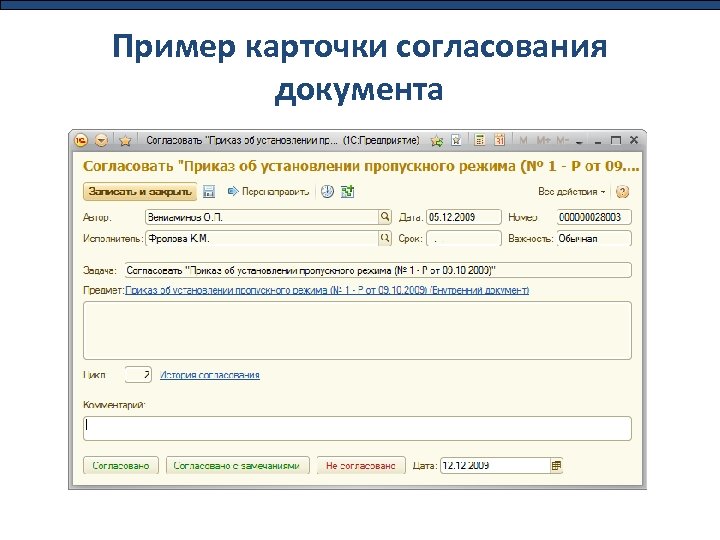Image resolution: width=720 pixels, height=540 pixels.
Task: Open the calendar icon in the title bar
Action: click(x=499, y=140)
